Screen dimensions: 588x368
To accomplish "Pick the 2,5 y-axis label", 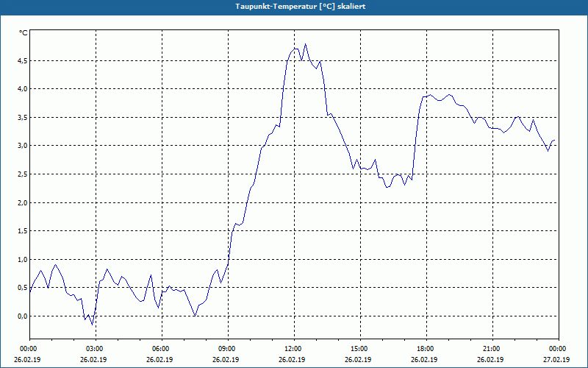I will (x=22, y=174).
